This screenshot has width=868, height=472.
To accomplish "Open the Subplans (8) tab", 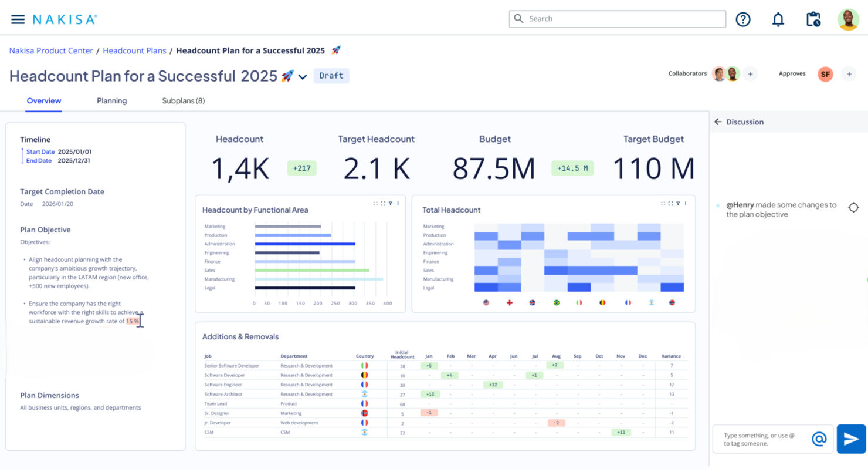I will pyautogui.click(x=183, y=101).
